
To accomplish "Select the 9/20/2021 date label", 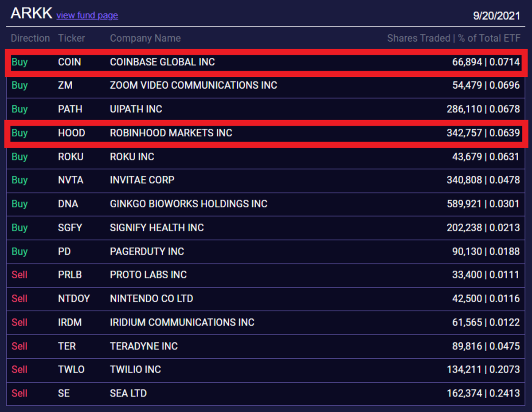I will tap(497, 16).
